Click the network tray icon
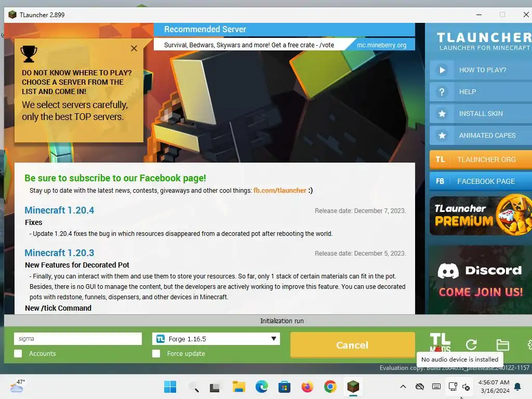Viewport: 532px width, 399px height. pos(453,387)
